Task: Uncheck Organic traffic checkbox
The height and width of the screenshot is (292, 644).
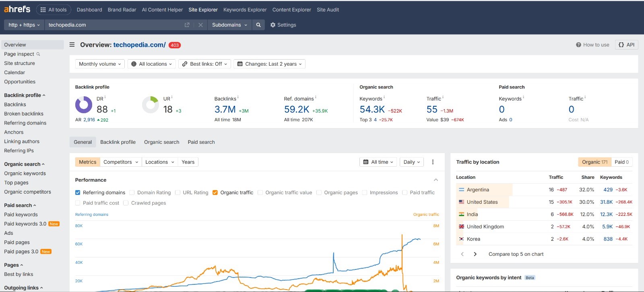Action: (215, 193)
